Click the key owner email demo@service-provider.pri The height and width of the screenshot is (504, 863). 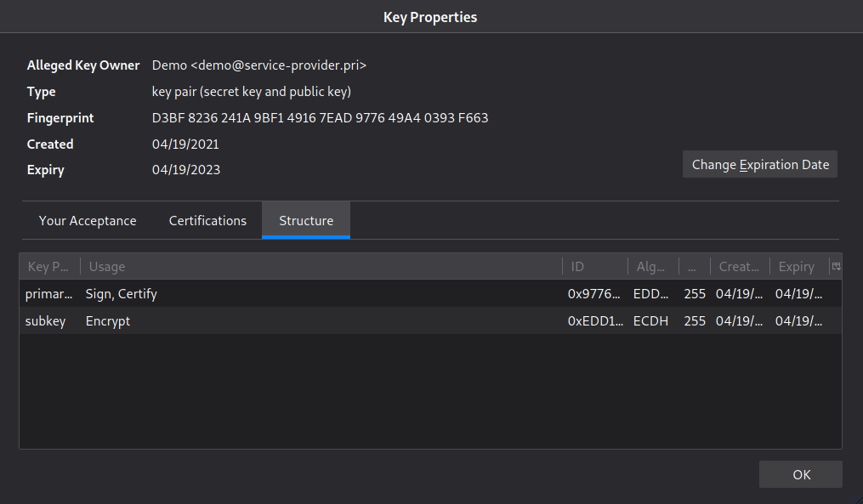click(x=279, y=65)
